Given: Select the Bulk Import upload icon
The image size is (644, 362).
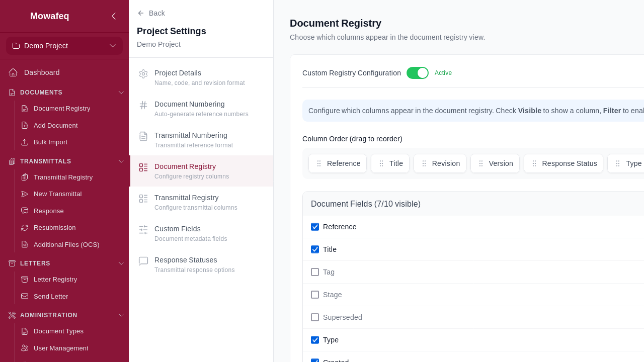Looking at the screenshot, I should pyautogui.click(x=24, y=142).
